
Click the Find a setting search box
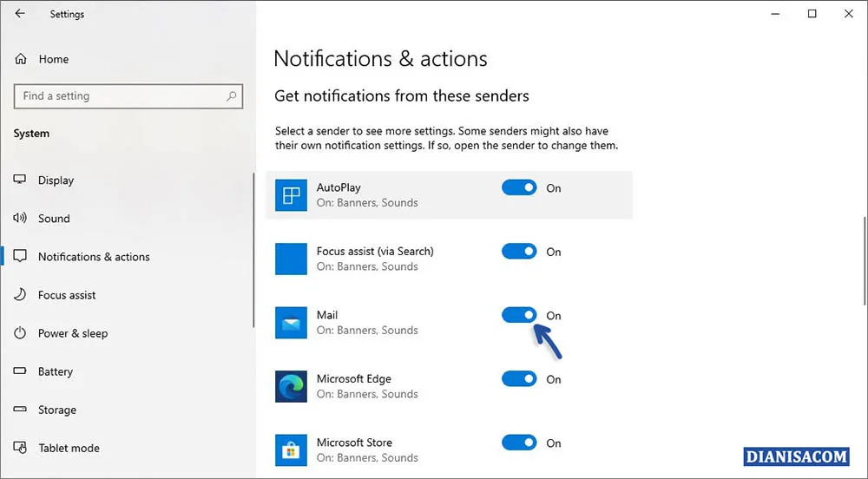[x=128, y=96]
